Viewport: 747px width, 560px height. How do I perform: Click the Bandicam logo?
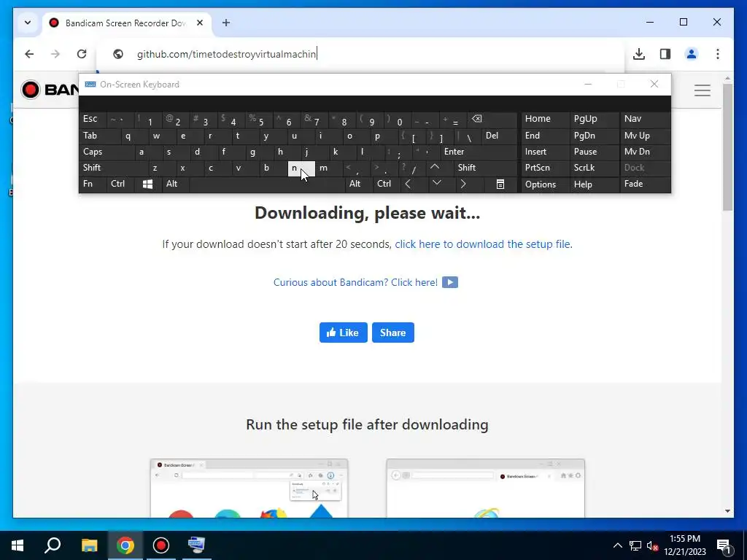coord(50,90)
